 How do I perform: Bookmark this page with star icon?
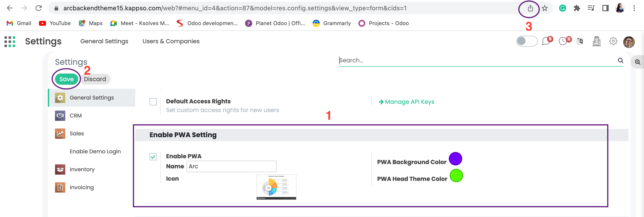[545, 9]
